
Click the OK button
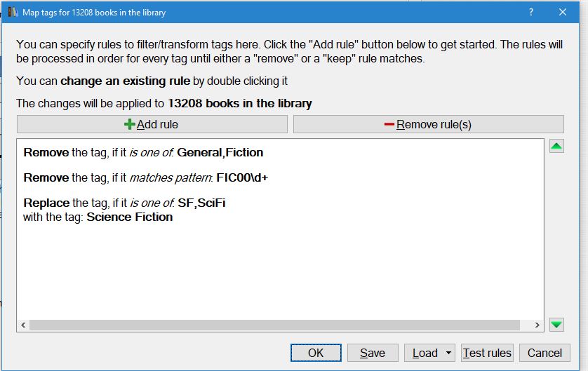316,353
